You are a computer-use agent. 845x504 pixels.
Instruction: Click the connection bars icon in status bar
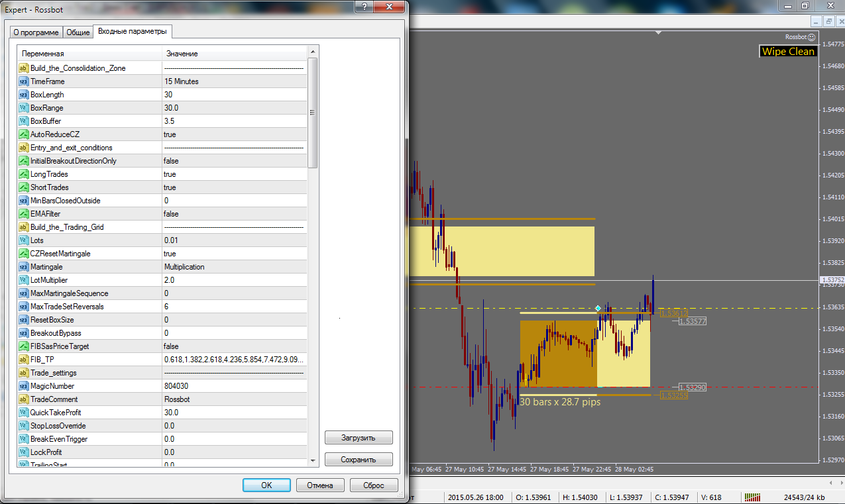[x=752, y=497]
